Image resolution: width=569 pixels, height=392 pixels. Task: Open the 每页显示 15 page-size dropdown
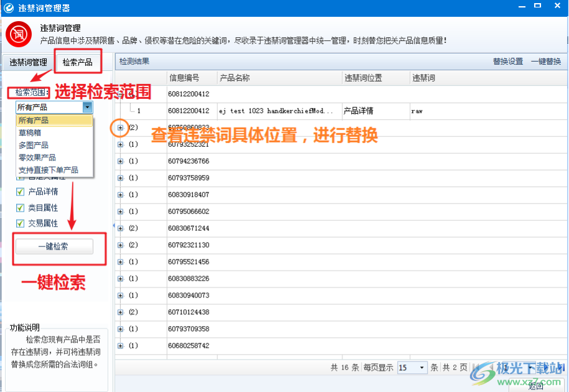[421, 368]
